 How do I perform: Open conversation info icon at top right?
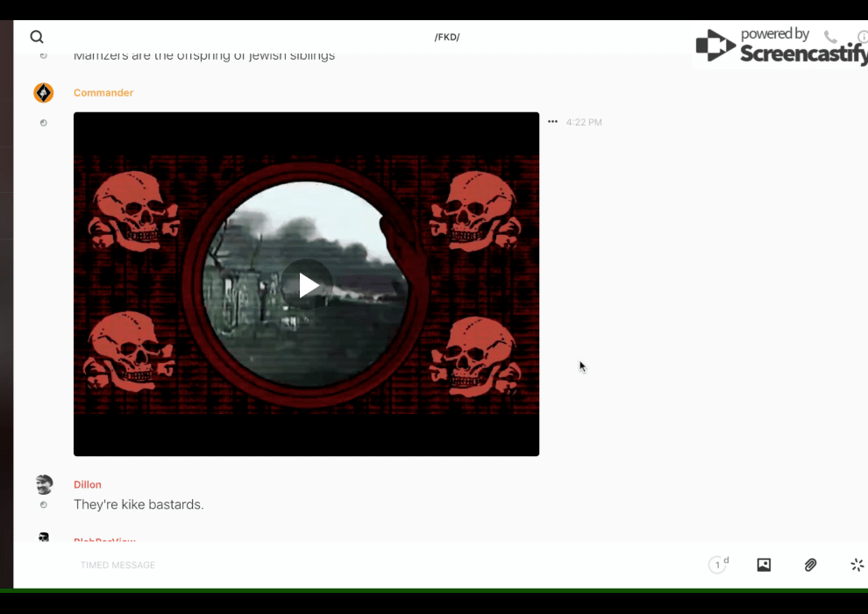(x=862, y=37)
